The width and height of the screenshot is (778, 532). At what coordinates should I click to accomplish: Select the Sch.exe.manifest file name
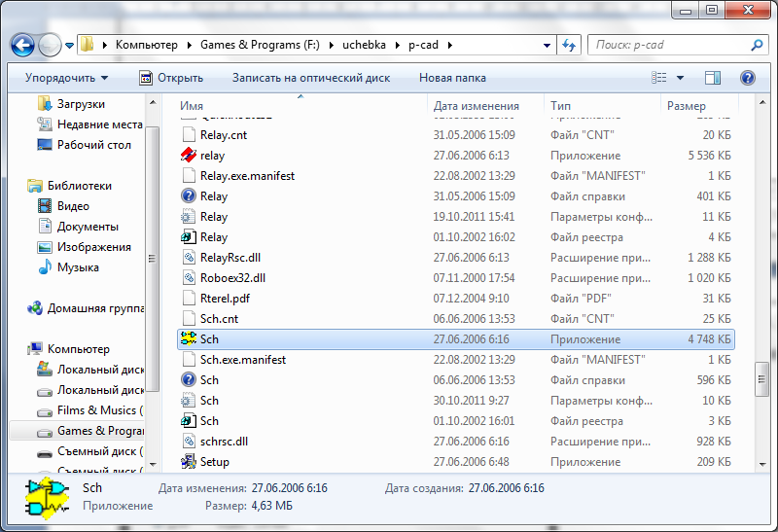tap(243, 360)
